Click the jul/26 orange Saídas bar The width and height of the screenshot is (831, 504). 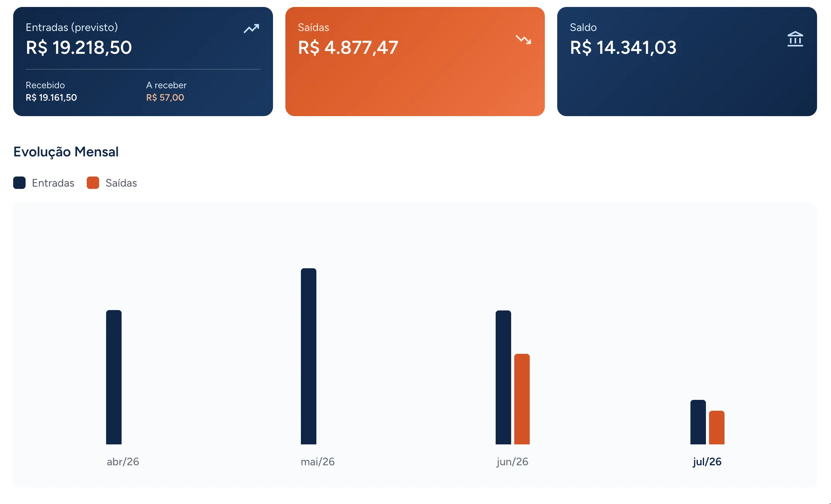click(717, 427)
